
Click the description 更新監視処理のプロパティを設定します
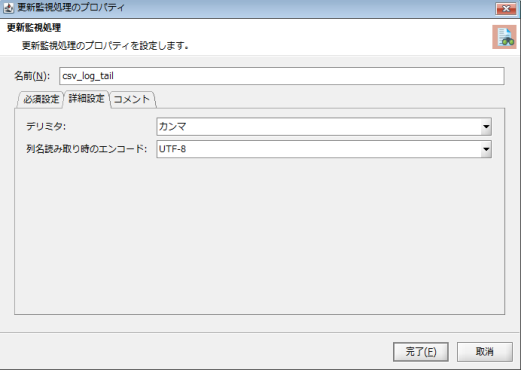coord(105,46)
